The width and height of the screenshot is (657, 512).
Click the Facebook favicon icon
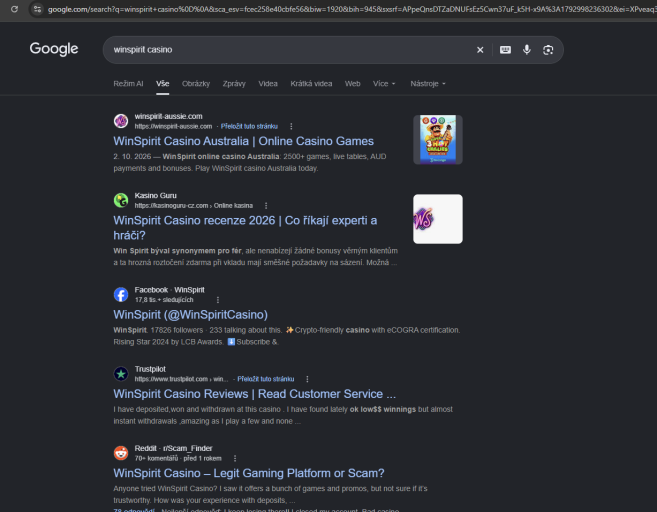121,295
